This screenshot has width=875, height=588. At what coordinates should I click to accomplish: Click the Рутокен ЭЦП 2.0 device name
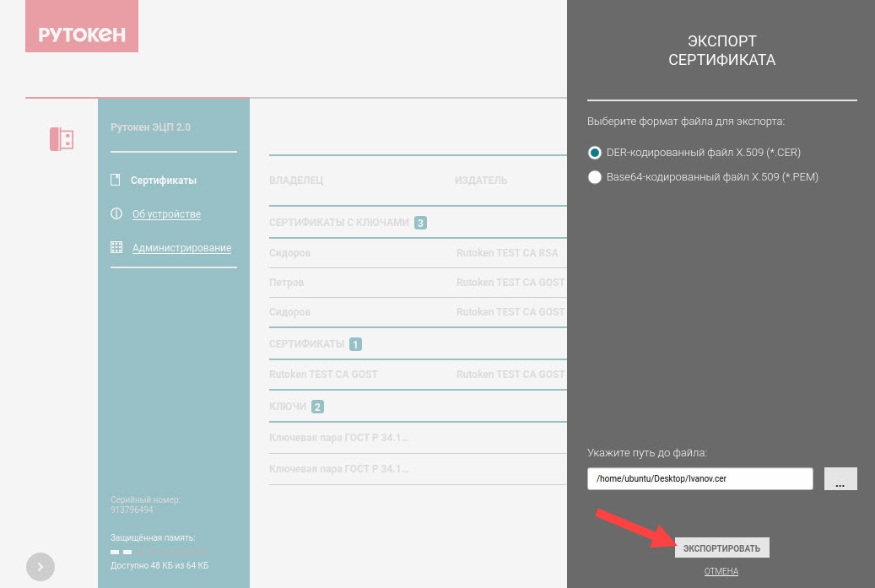[150, 127]
